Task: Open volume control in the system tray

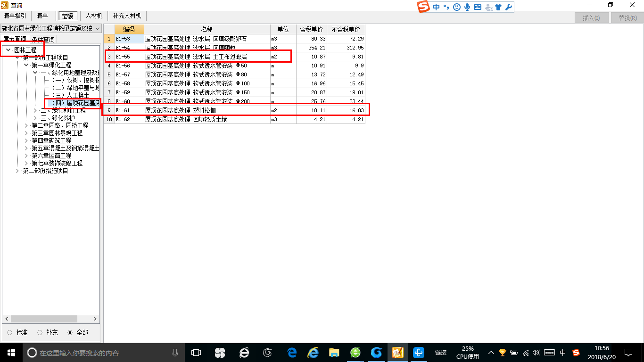Action: tap(537, 353)
